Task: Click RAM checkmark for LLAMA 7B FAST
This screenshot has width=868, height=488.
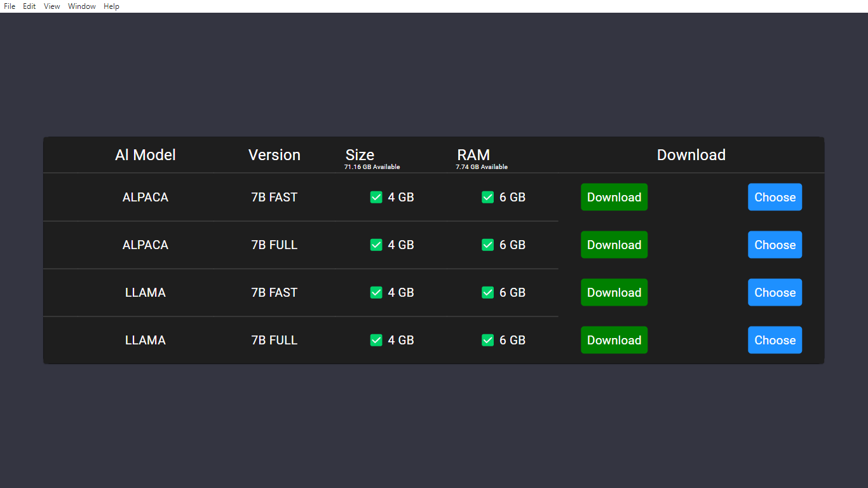Action: click(487, 292)
